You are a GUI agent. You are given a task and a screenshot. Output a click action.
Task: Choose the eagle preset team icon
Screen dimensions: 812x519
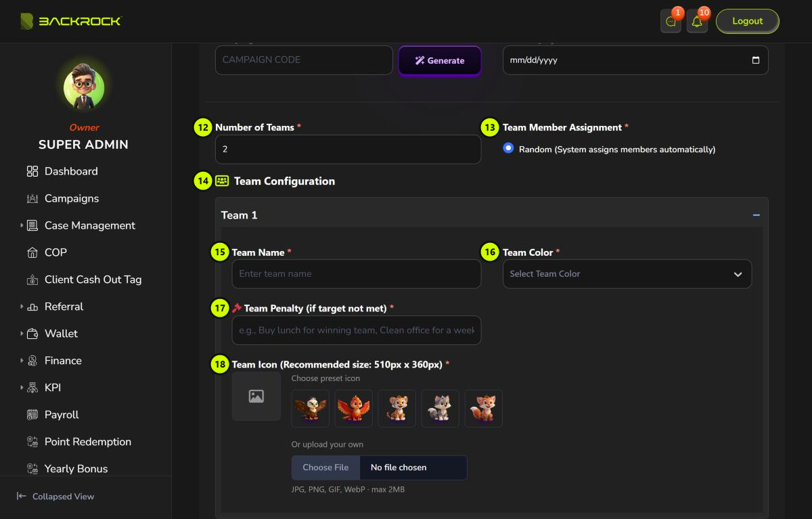coord(311,408)
